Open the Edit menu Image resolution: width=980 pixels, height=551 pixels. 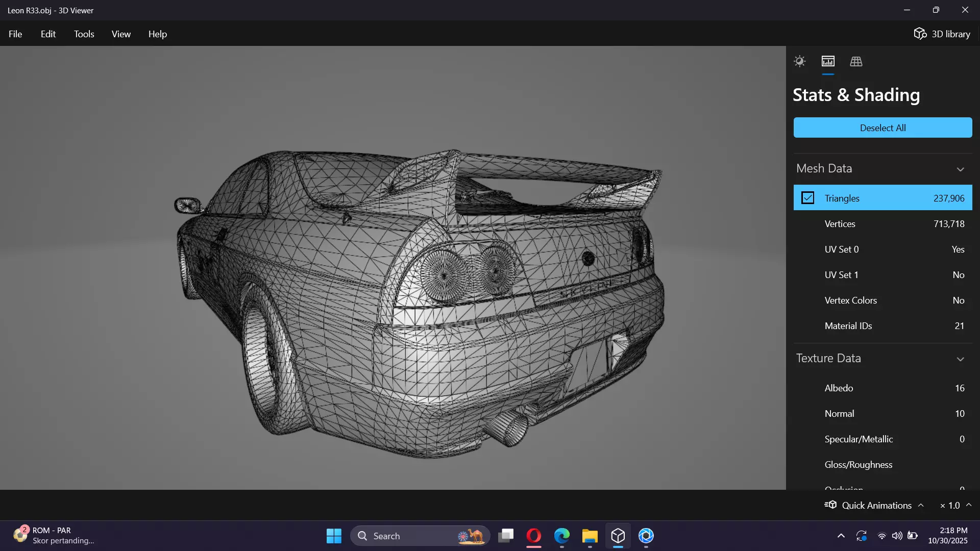pos(48,34)
